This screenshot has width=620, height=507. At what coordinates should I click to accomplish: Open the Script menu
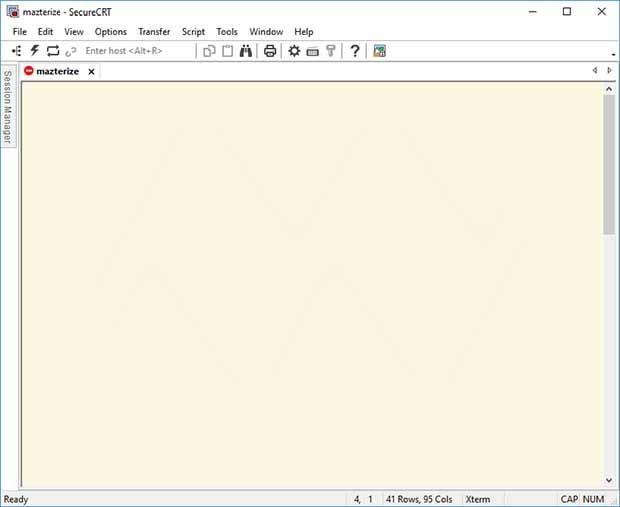[x=193, y=32]
